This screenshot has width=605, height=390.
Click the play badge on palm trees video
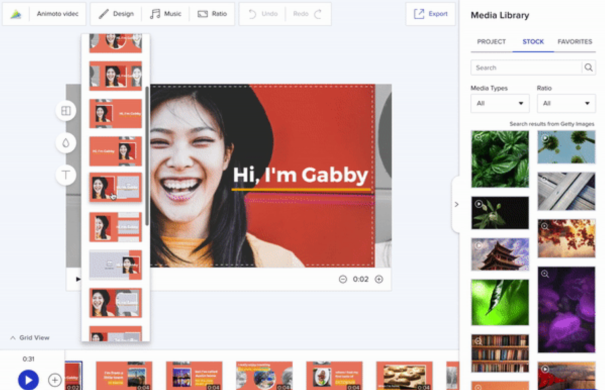[x=545, y=138]
